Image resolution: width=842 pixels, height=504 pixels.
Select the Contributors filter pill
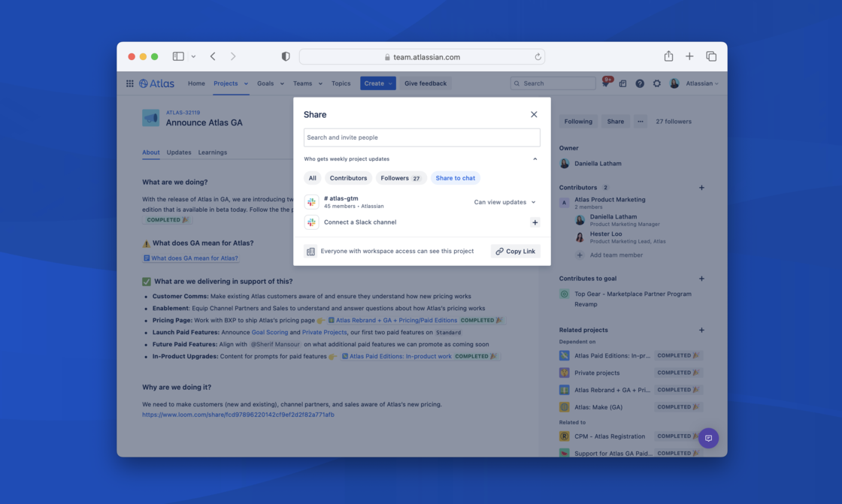pos(348,178)
